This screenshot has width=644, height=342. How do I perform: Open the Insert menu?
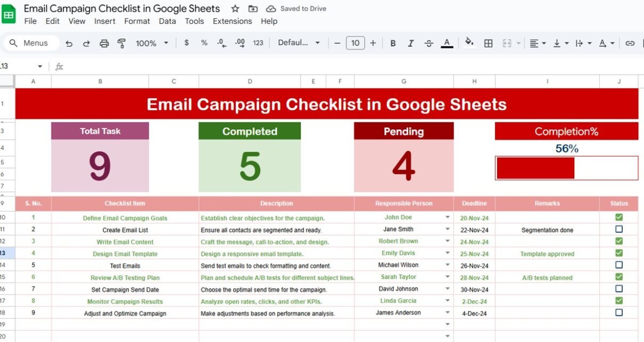coord(105,21)
